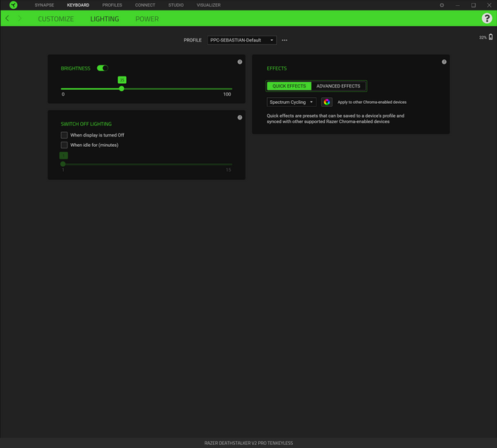Viewport: 497px width, 448px height.
Task: Go to the Studio tab
Action: [176, 5]
